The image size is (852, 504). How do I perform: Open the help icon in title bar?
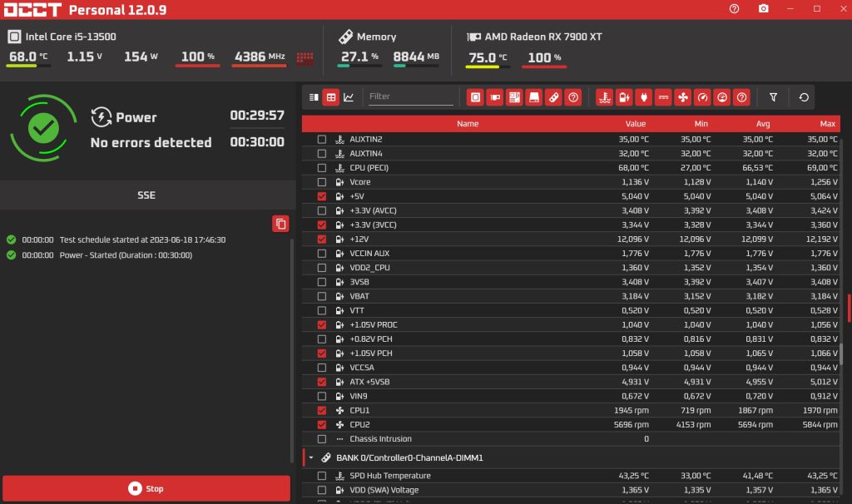click(x=734, y=8)
